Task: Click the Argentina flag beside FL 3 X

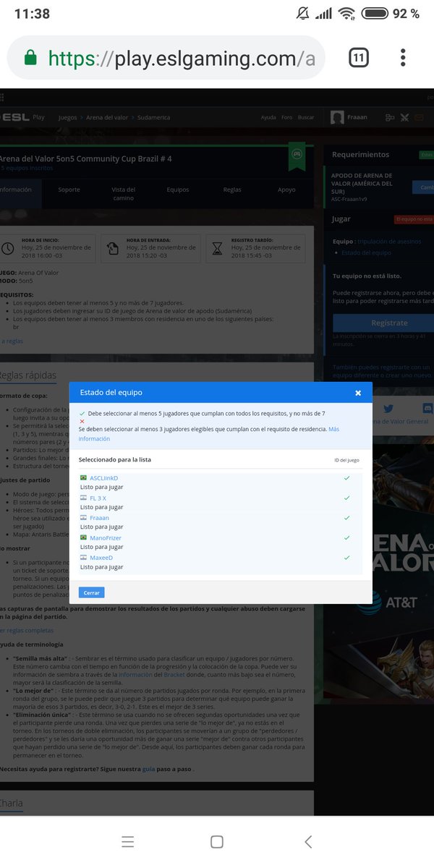Action: [x=83, y=498]
